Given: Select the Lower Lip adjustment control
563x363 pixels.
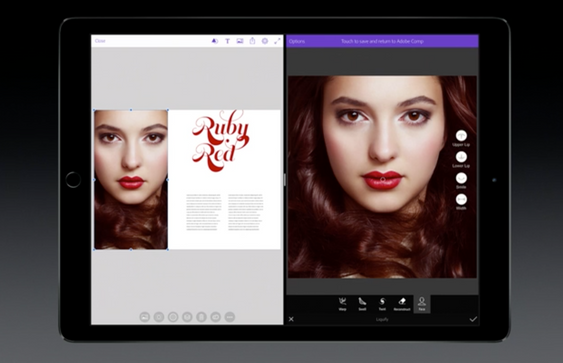Looking at the screenshot, I should point(461,159).
